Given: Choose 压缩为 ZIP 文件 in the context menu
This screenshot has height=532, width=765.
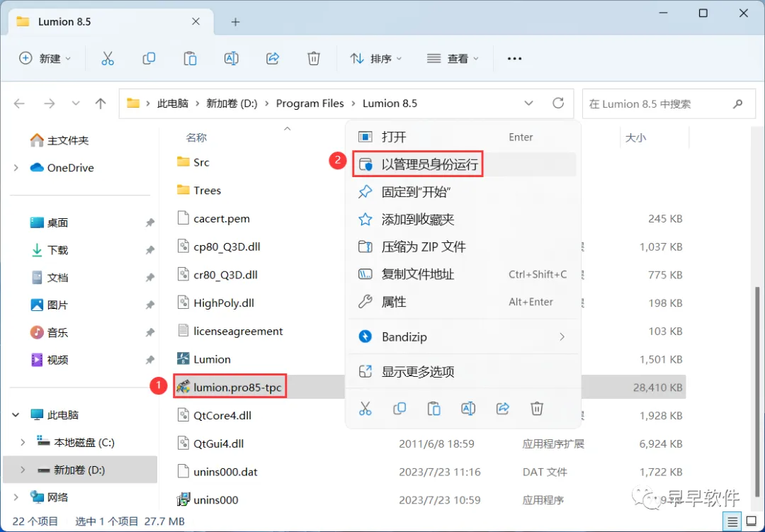Looking at the screenshot, I should point(463,247).
